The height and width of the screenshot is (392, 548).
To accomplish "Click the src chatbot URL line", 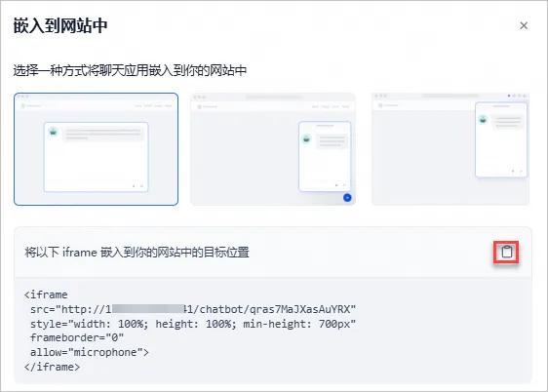I will pyautogui.click(x=193, y=309).
